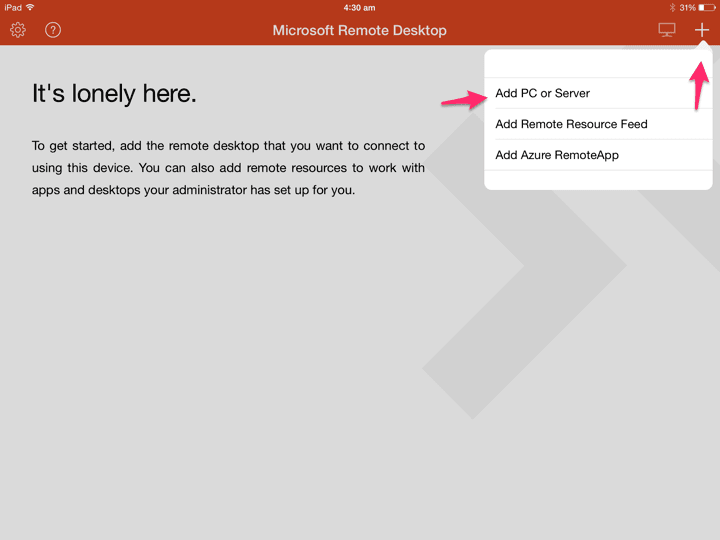Open the settings gear icon
This screenshot has width=720, height=540.
tap(18, 30)
